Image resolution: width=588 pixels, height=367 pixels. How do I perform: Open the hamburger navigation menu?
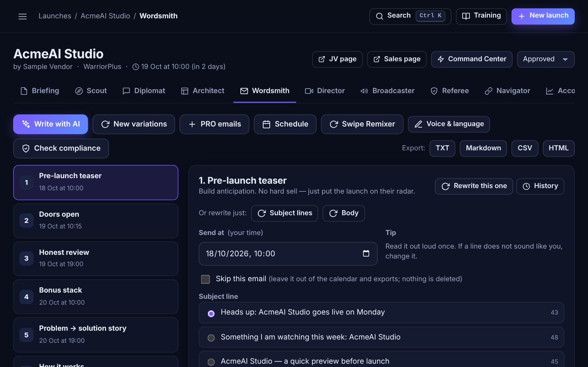pos(22,16)
